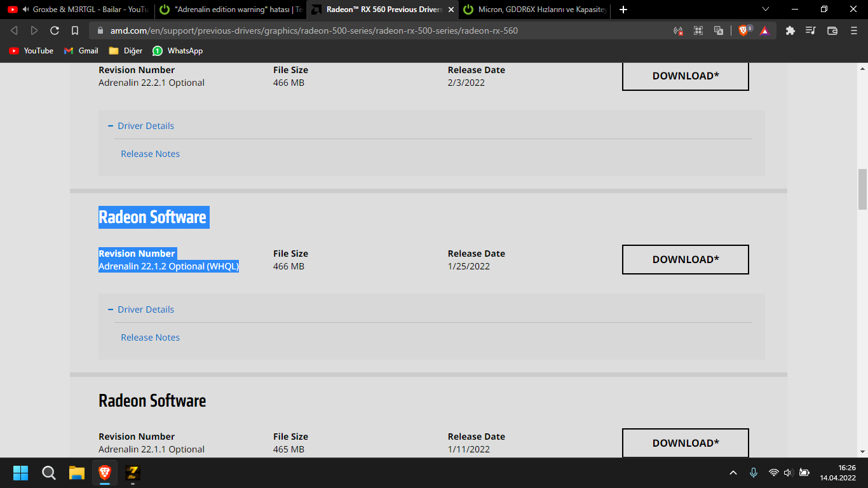Open Release Notes for Adrenalin 22.2.1

151,154
